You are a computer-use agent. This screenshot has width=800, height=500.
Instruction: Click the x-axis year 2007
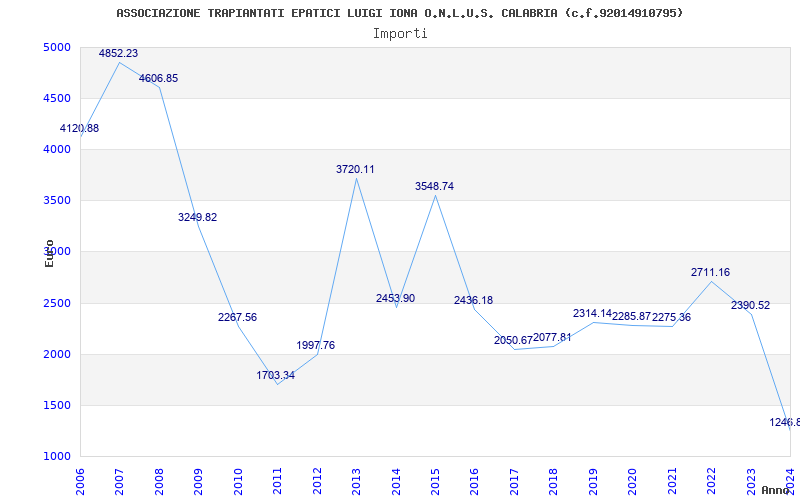(119, 482)
